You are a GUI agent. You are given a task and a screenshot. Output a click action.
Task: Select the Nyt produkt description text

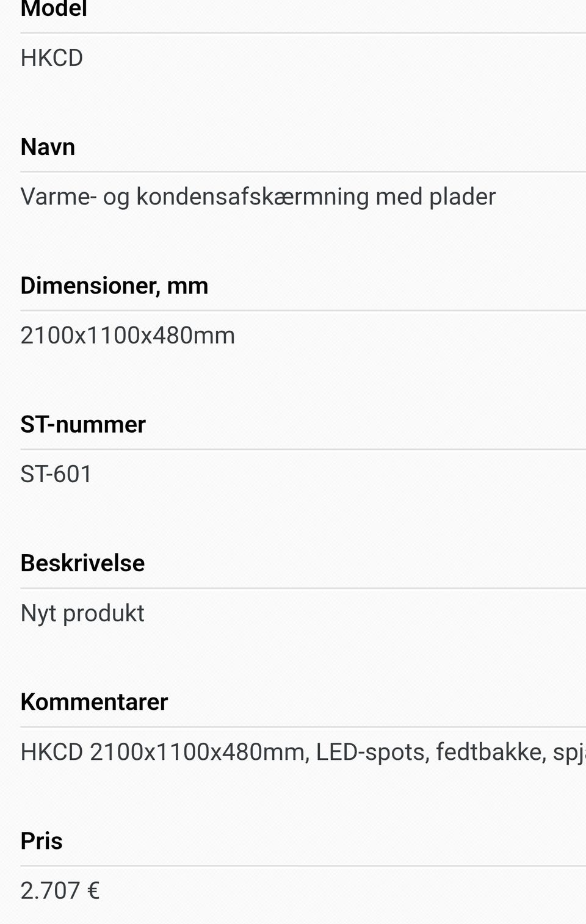point(82,613)
